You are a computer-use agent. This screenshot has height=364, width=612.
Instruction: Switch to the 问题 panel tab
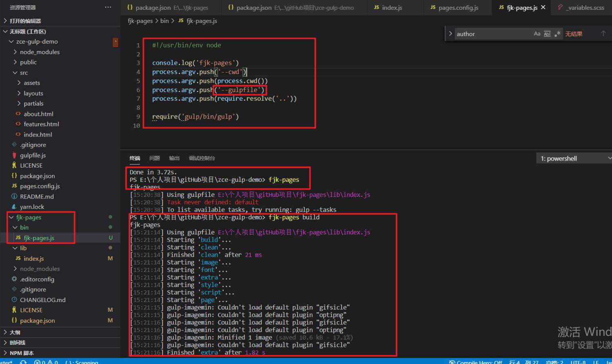tap(154, 158)
